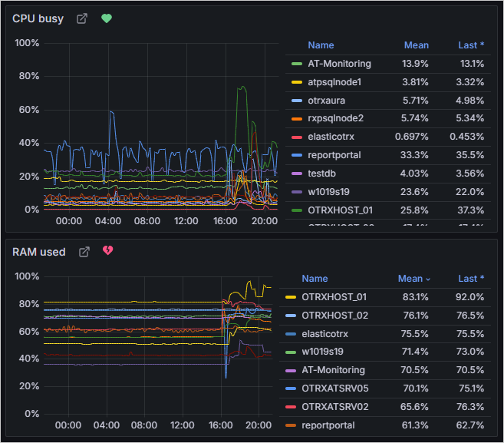The height and width of the screenshot is (443, 504).
Task: Click the broken heart alert icon
Action: (x=109, y=252)
